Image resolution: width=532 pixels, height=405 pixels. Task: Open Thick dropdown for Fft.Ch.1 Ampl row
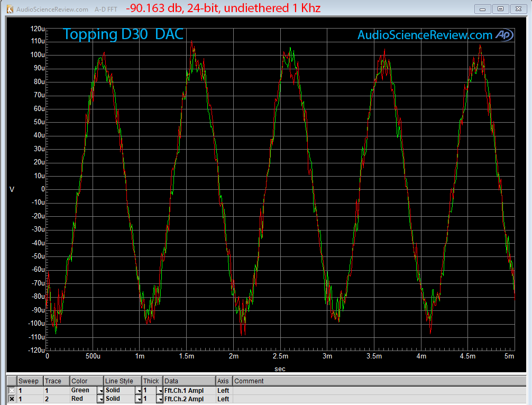click(x=160, y=391)
